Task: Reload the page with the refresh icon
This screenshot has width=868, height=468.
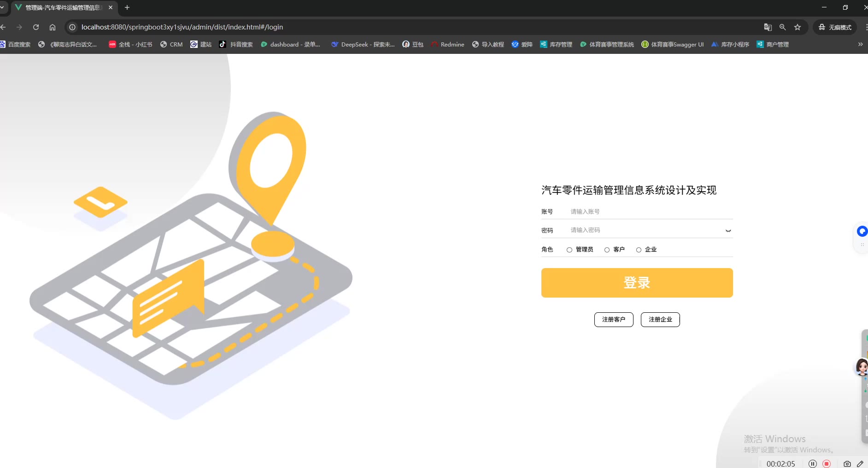Action: pyautogui.click(x=36, y=27)
